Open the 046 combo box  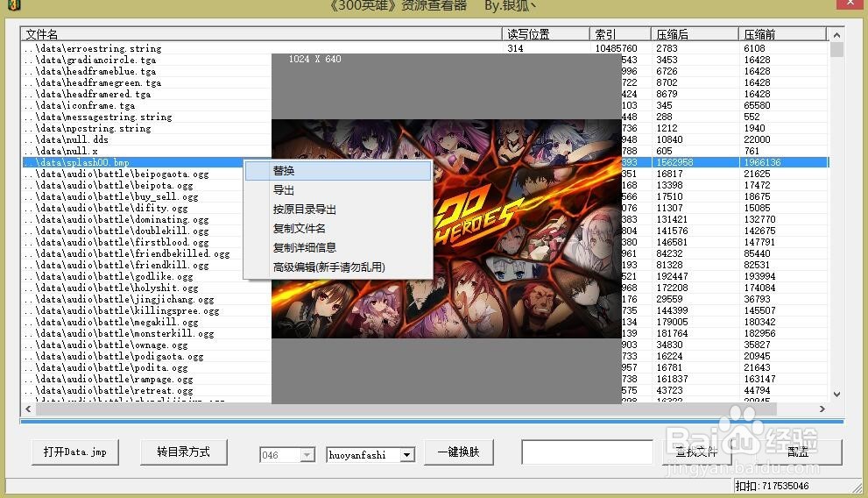click(287, 455)
